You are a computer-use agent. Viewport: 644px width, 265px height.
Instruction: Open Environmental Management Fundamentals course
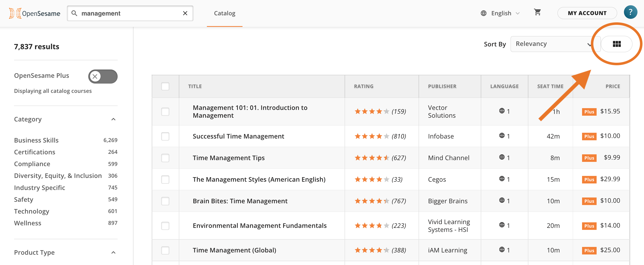pos(260,226)
